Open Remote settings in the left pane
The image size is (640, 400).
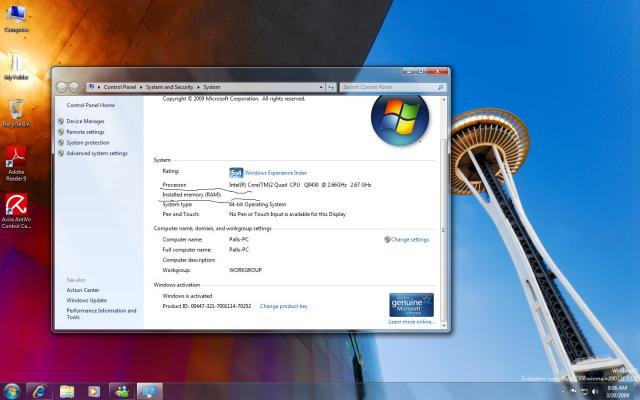pyautogui.click(x=85, y=132)
